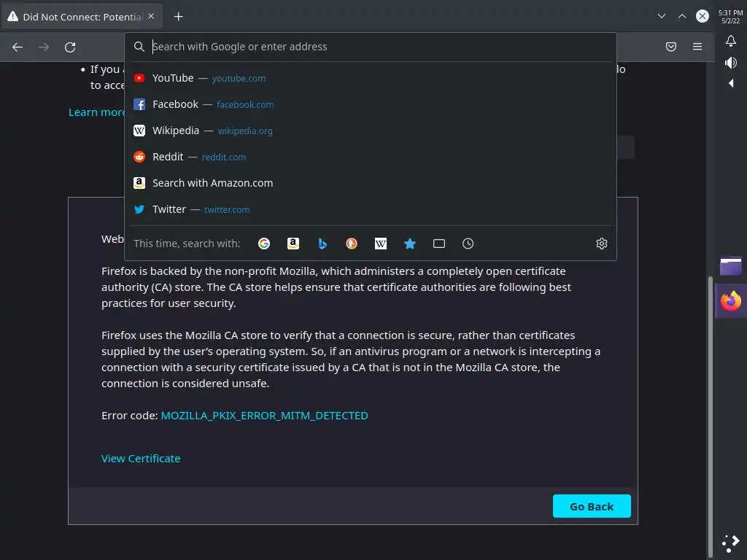The width and height of the screenshot is (747, 560).
Task: Search this time with Wikipedia icon
Action: (381, 244)
